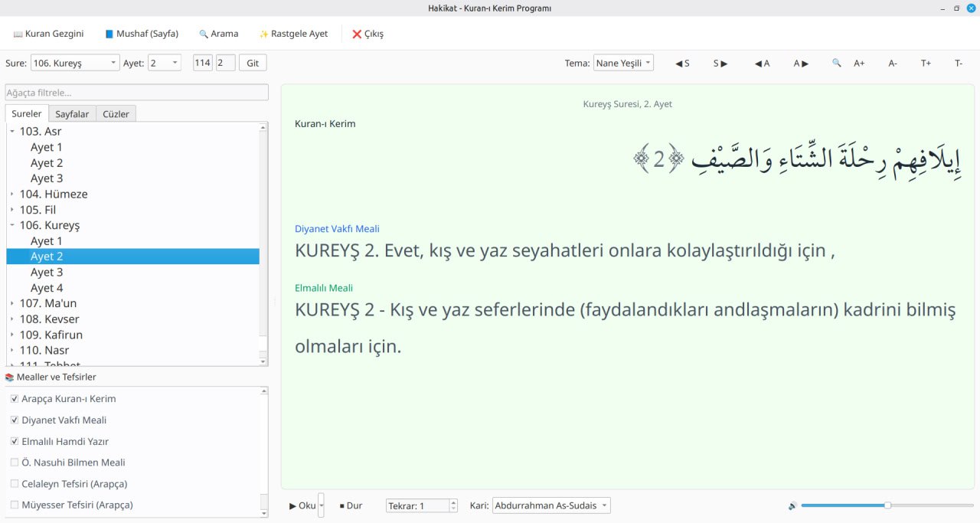
Task: Open the Sure dropdown showing 106. Kureyş
Action: click(75, 63)
